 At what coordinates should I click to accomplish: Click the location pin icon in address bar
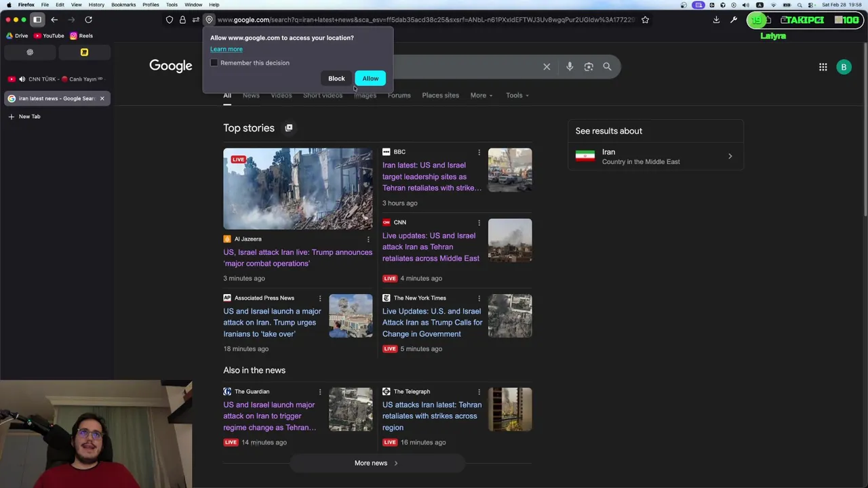click(209, 20)
